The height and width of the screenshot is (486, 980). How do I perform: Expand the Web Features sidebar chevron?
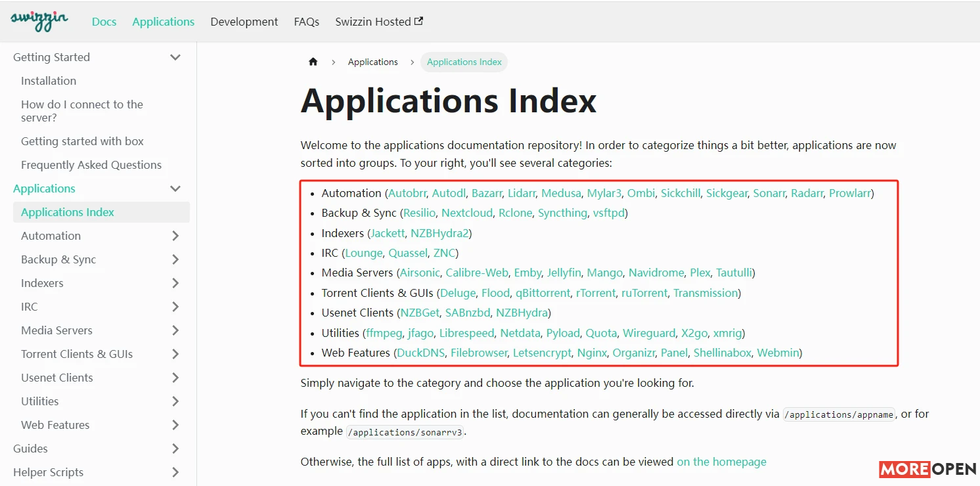(175, 425)
